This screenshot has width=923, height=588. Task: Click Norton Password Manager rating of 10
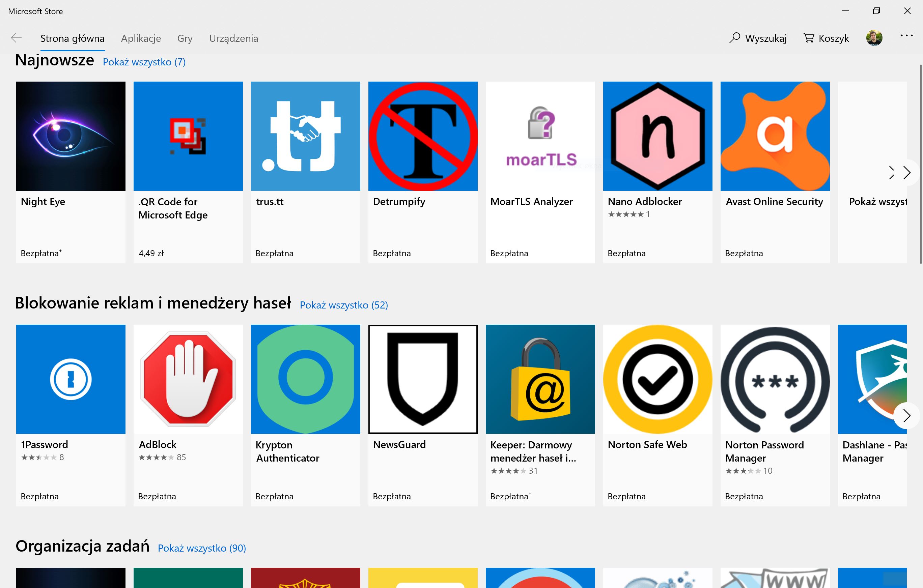(749, 471)
